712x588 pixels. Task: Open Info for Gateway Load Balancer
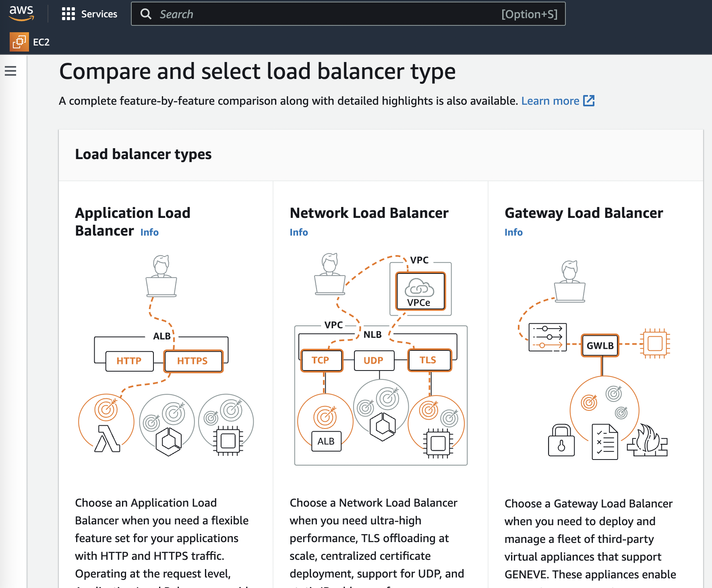[x=513, y=232]
